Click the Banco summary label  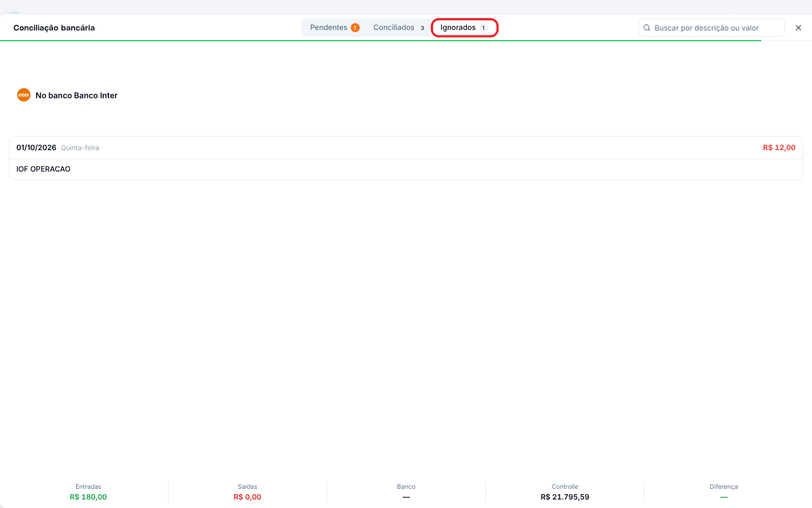406,487
